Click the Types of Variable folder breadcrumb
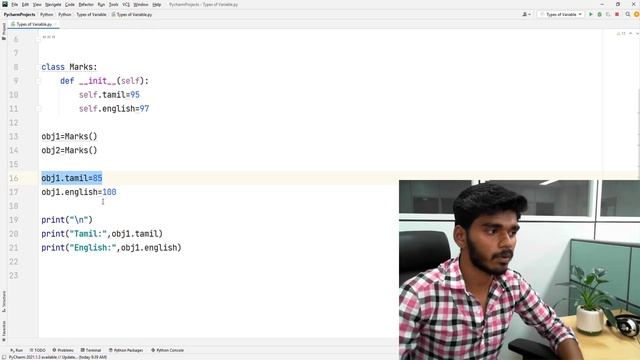The height and width of the screenshot is (360, 640). coord(91,14)
